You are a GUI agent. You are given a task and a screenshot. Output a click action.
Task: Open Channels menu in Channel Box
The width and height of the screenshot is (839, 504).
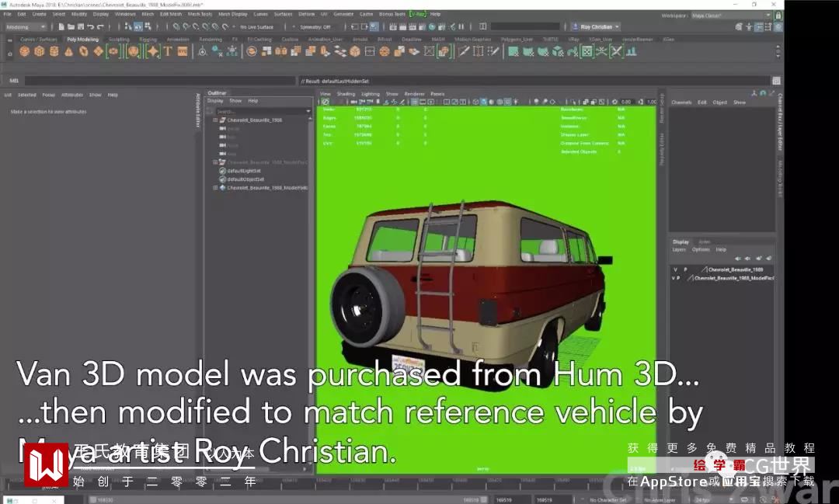(x=681, y=103)
